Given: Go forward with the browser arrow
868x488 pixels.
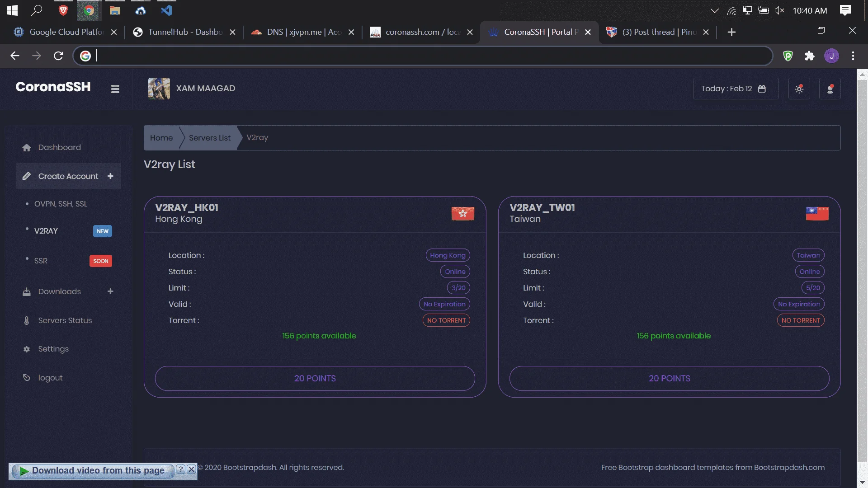Looking at the screenshot, I should (x=37, y=56).
